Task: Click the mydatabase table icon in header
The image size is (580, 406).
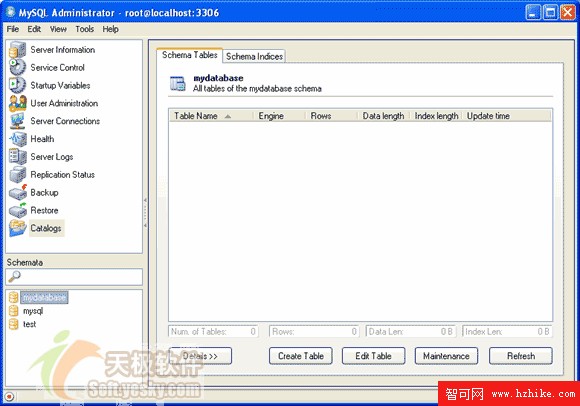Action: 178,83
